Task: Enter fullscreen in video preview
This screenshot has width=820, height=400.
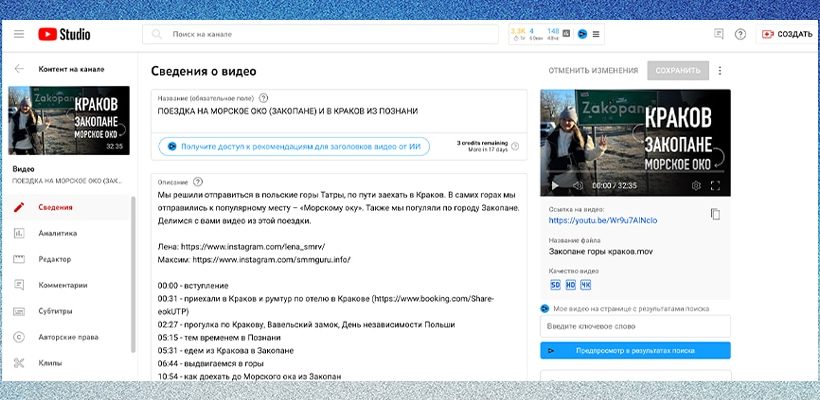Action: pyautogui.click(x=715, y=186)
